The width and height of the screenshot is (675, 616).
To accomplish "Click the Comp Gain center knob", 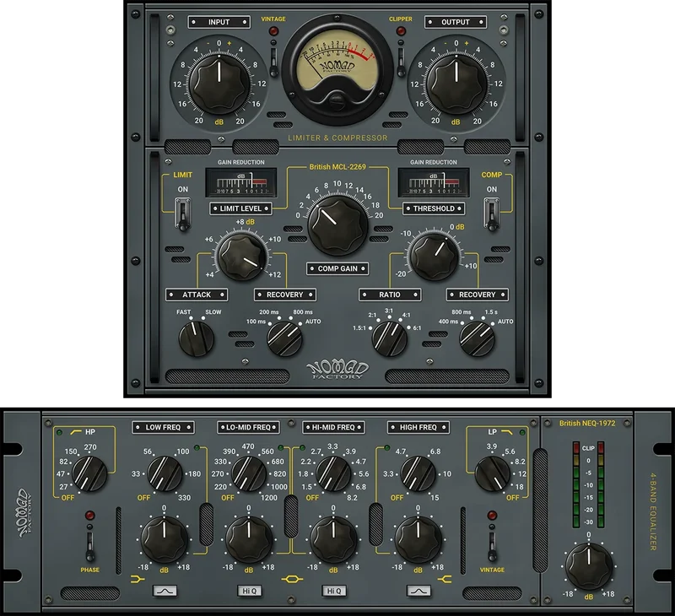I will point(338,225).
